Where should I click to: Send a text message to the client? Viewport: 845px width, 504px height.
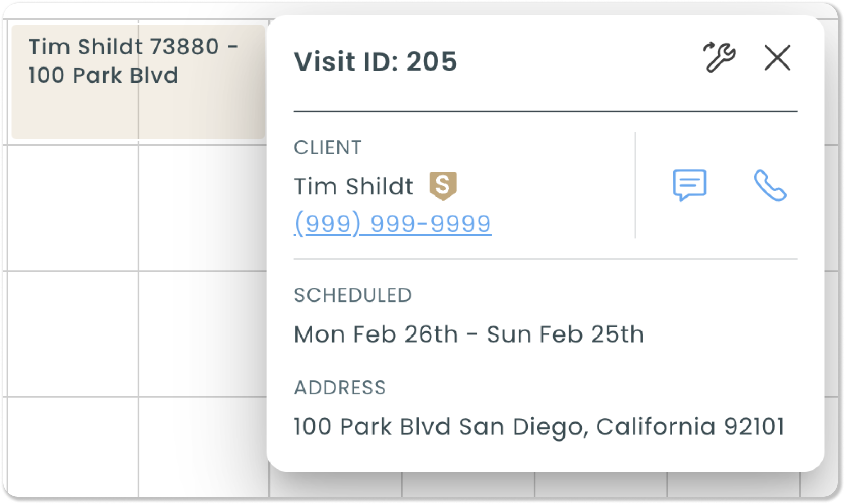pos(689,185)
